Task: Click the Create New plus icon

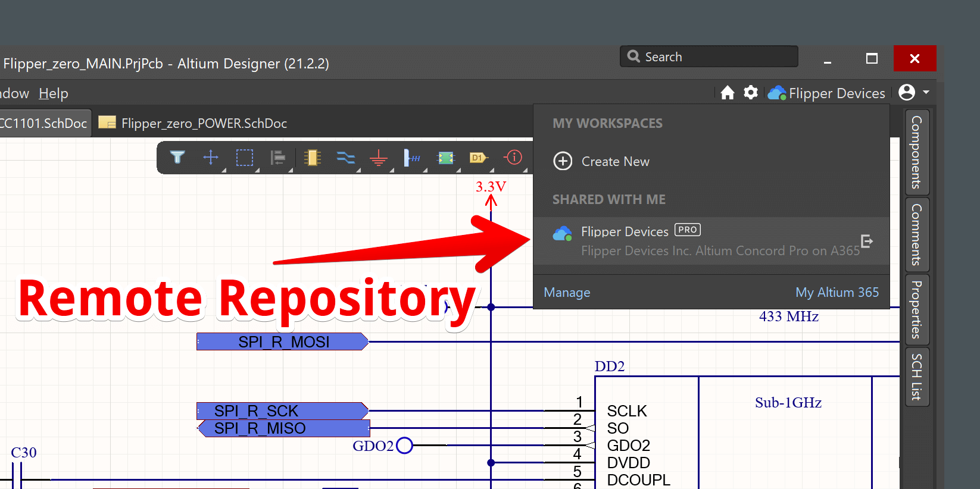Action: [563, 161]
